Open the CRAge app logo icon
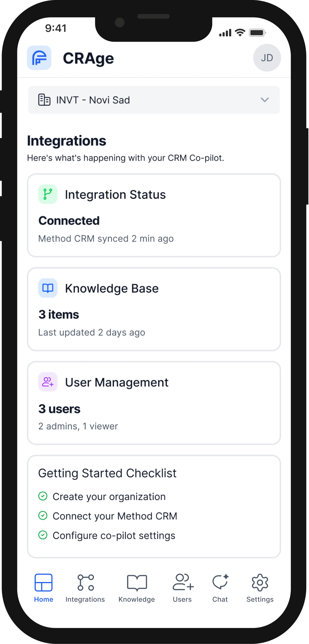This screenshot has width=309, height=644. (39, 58)
